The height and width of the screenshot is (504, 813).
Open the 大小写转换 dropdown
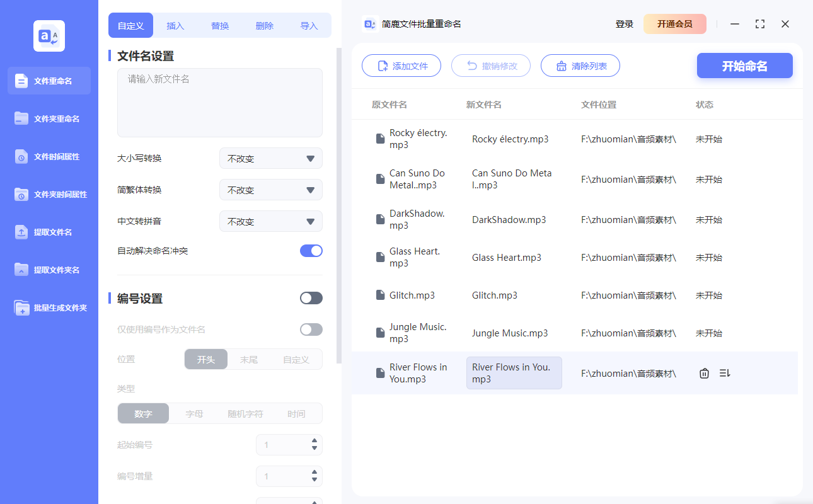pyautogui.click(x=270, y=158)
